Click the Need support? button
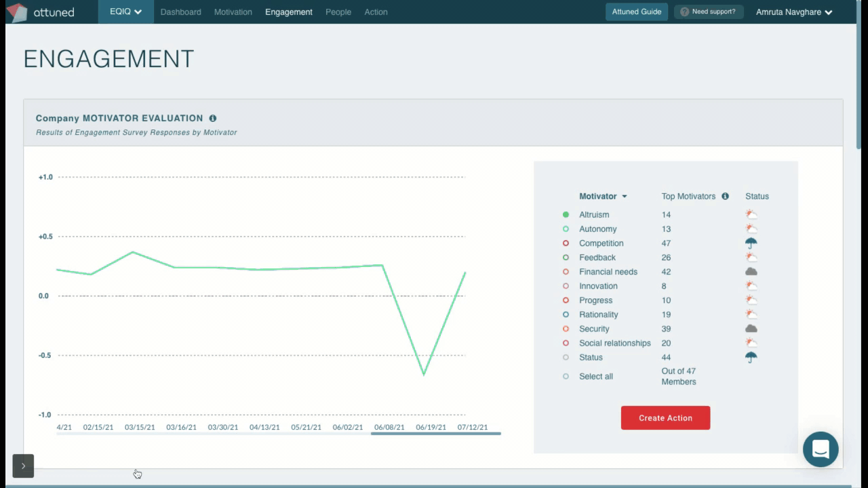Image resolution: width=868 pixels, height=488 pixels. 709,12
